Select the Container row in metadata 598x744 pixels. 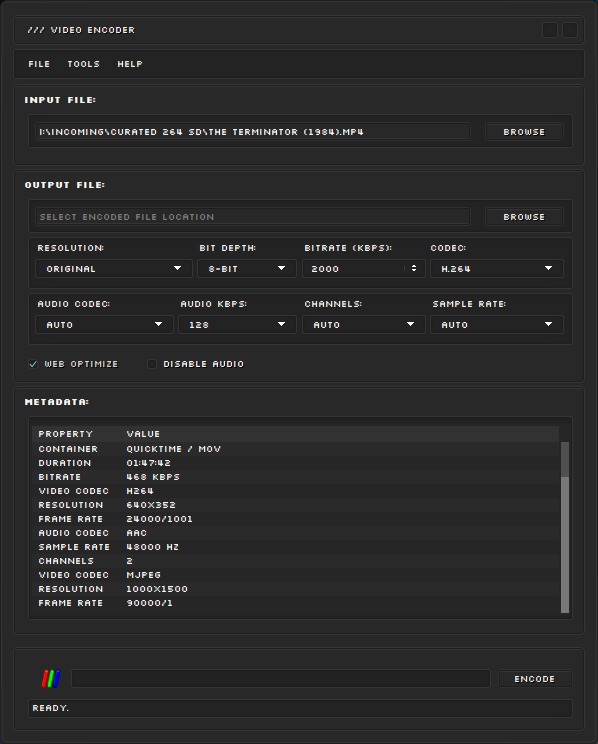pyautogui.click(x=296, y=449)
